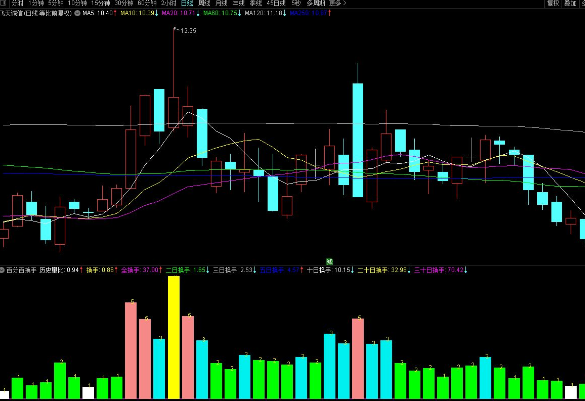Select the 10分钟 period tab
Screen dimensions: 585x401
tap(77, 3)
